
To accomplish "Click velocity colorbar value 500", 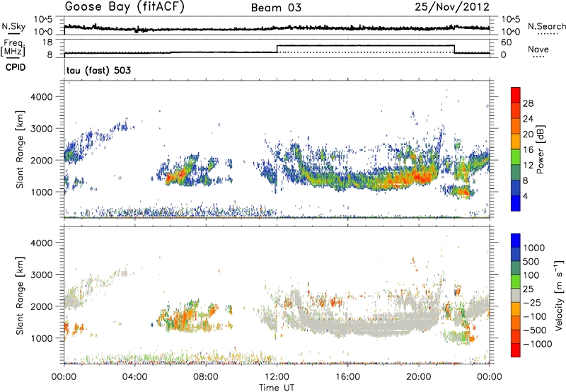I will click(531, 262).
